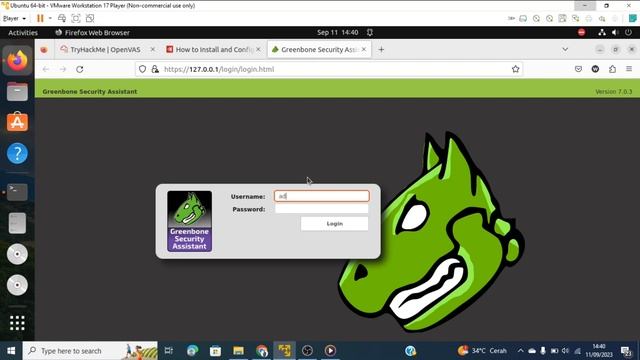The image size is (640, 360).
Task: Click the volume icon in Ubuntu top bar
Action: point(615,33)
